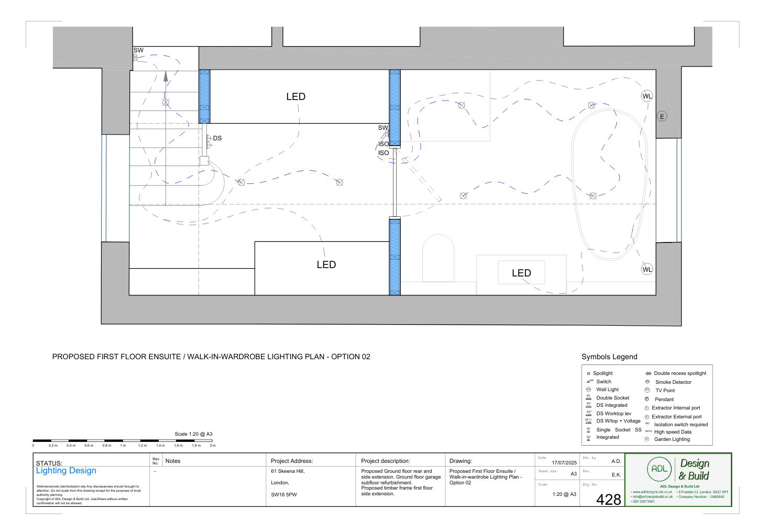Click the ADL circular logo
768x532 pixels.
[659, 469]
